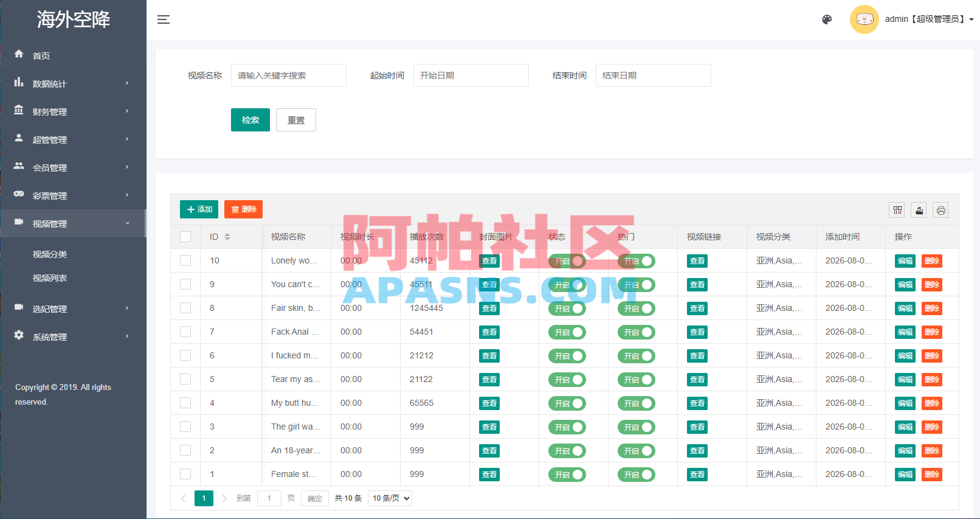This screenshot has height=519, width=980.
Task: View video link for row ID 5
Action: [x=697, y=380]
